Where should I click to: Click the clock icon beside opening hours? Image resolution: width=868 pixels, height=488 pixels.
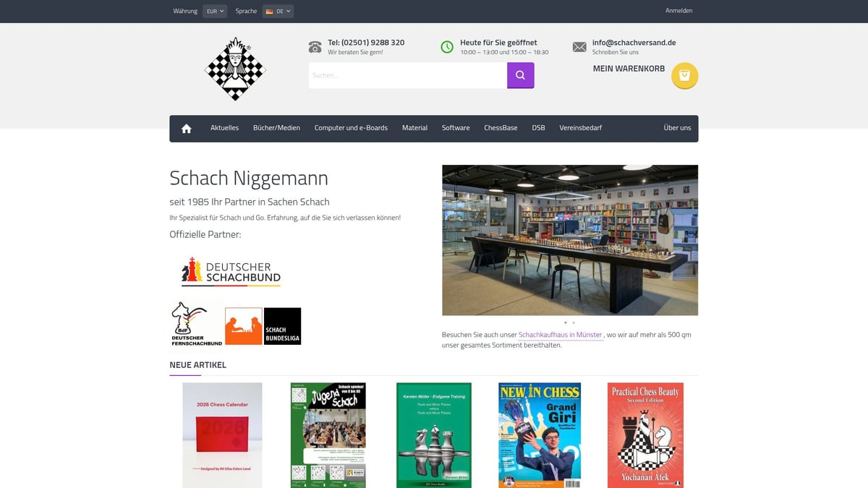point(447,46)
